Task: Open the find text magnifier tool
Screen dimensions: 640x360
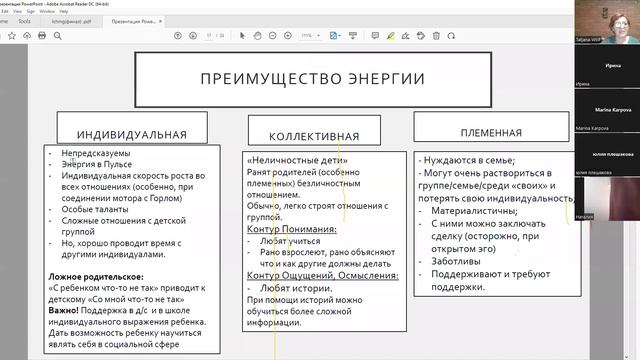Action: (x=58, y=36)
